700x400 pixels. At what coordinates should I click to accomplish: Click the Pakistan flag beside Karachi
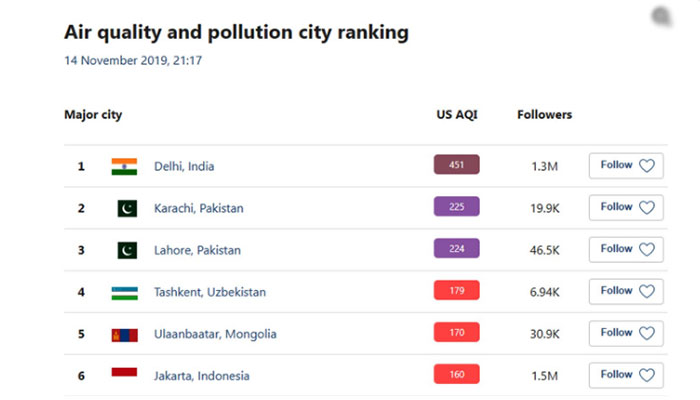126,208
